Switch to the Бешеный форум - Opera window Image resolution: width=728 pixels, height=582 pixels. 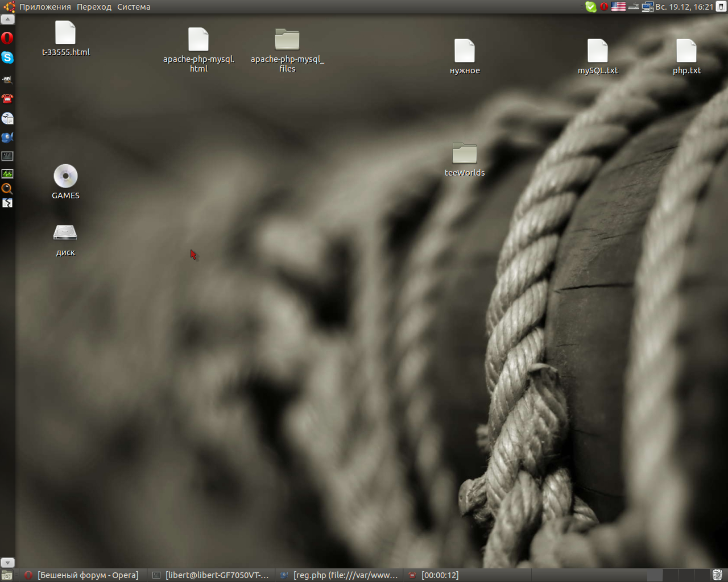click(x=82, y=575)
